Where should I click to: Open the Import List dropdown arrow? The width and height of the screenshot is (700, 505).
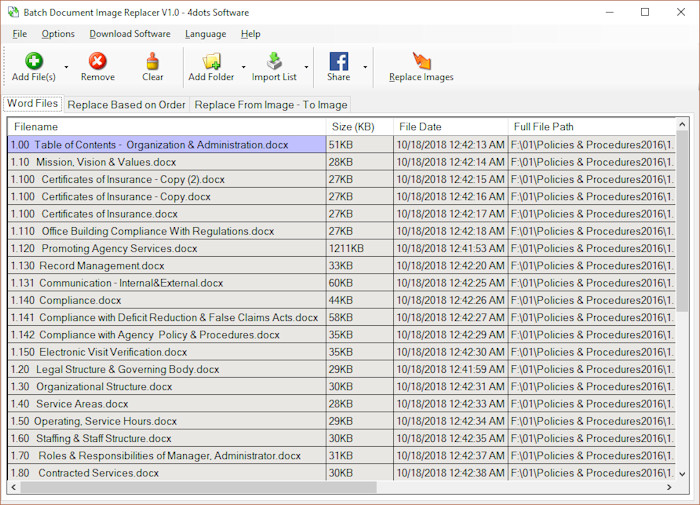306,67
